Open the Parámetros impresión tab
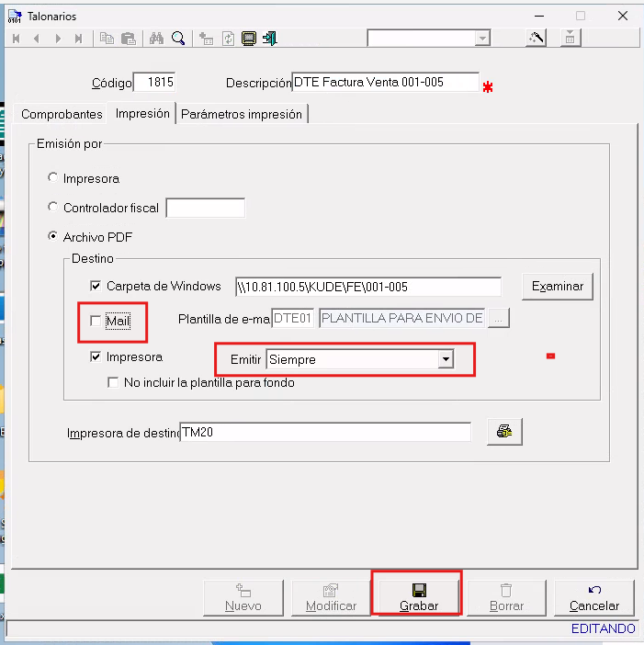 242,115
